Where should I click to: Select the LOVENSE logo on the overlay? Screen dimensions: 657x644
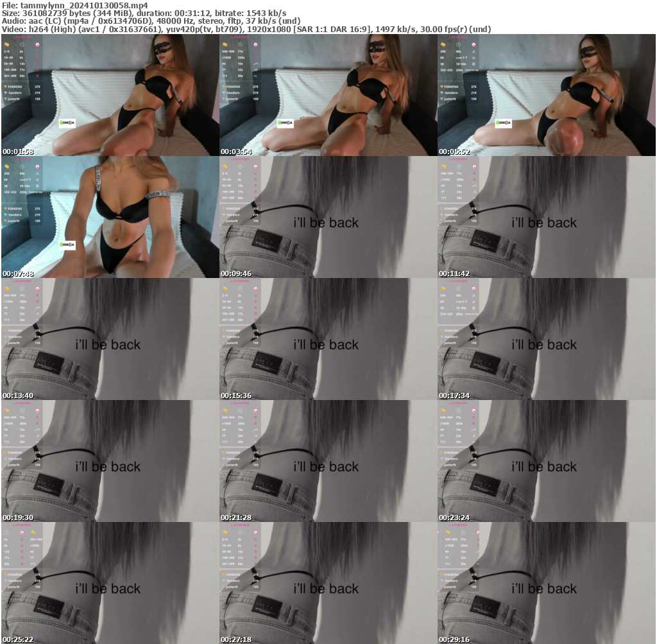point(22,37)
